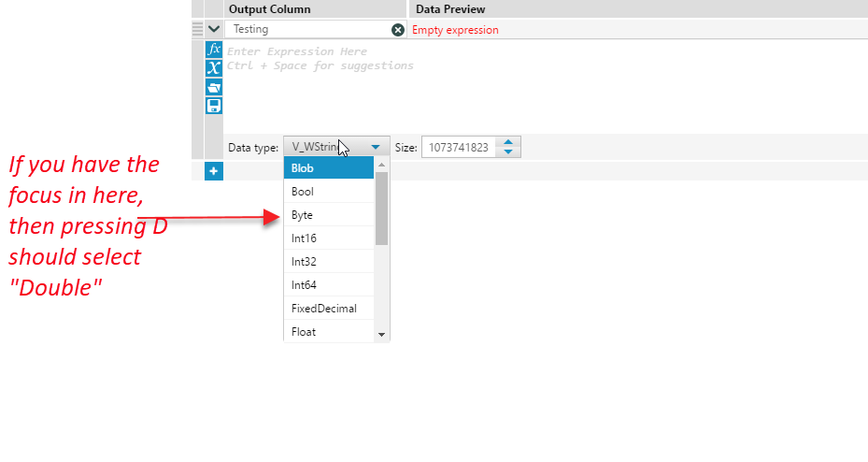Select Blob from data type list
The image size is (868, 462).
tap(329, 167)
